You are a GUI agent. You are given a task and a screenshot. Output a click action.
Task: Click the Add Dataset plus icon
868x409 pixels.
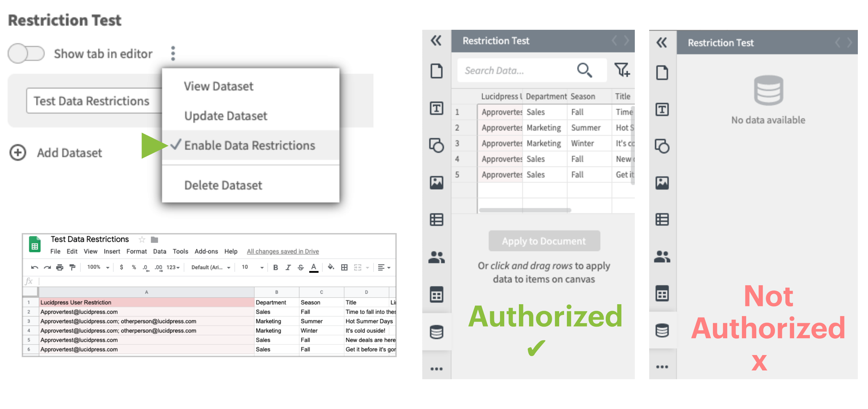[x=18, y=153]
